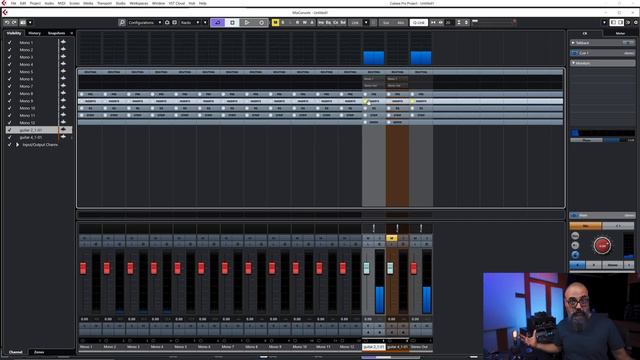This screenshot has width=640, height=360.
Task: Click the blue power icon in Main section
Action: click(574, 215)
